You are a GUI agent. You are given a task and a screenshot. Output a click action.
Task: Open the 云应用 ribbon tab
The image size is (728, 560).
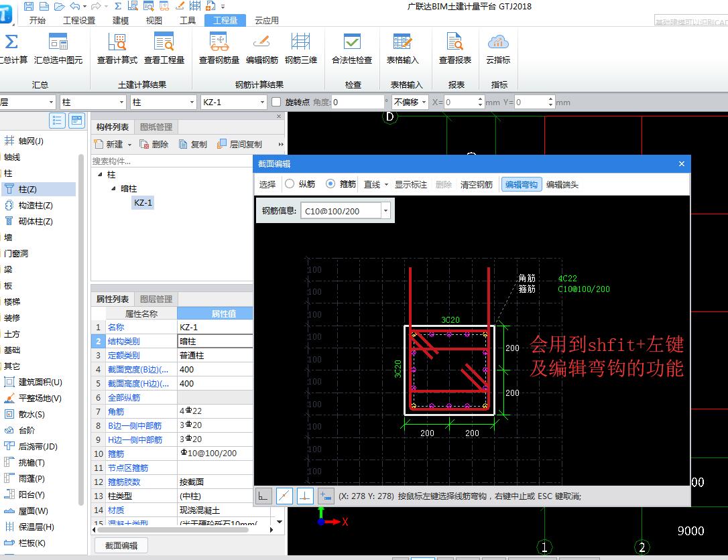coord(267,20)
